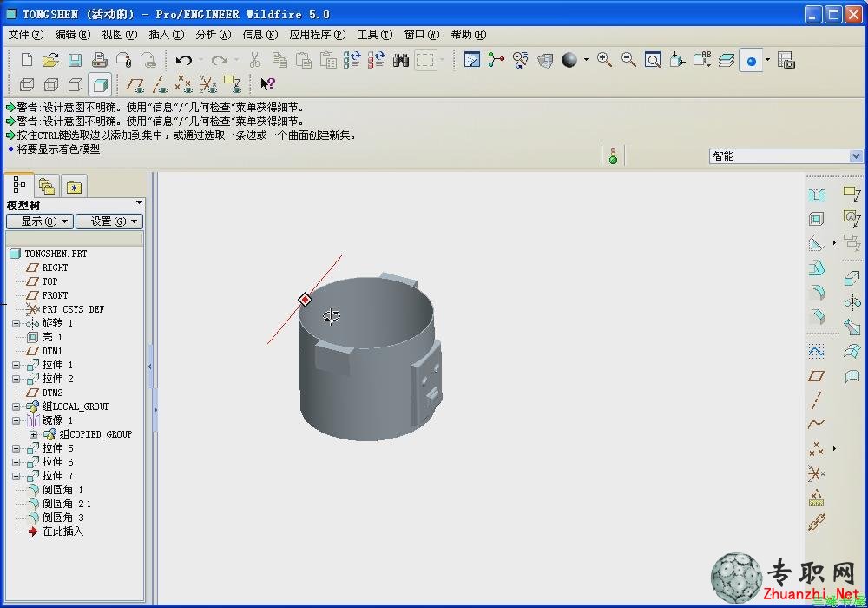The height and width of the screenshot is (608, 868).
Task: Expand the 拉伸 2 feature node
Action: (x=16, y=379)
